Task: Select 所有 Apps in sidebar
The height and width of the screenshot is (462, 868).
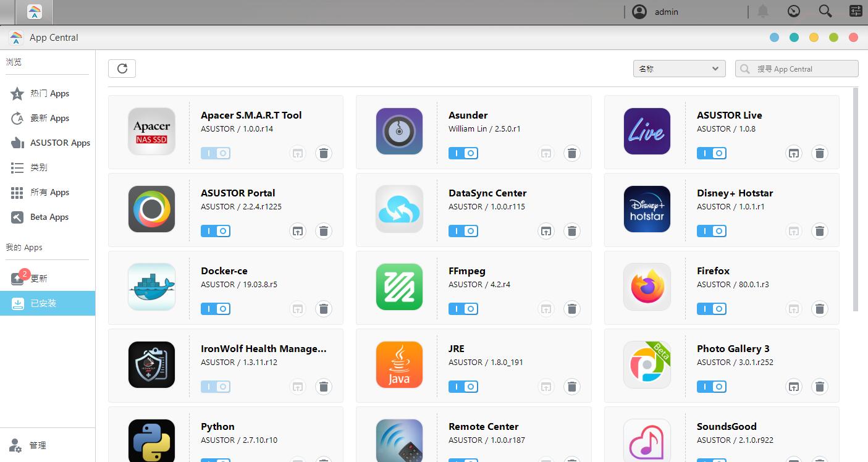Action: [x=48, y=192]
